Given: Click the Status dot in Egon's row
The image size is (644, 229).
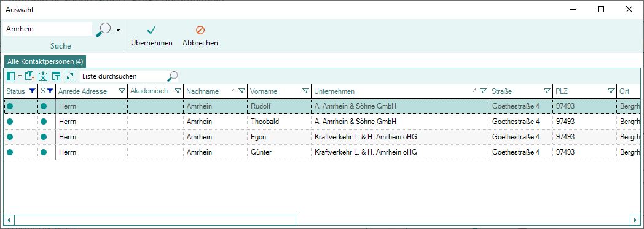Looking at the screenshot, I should (10, 137).
